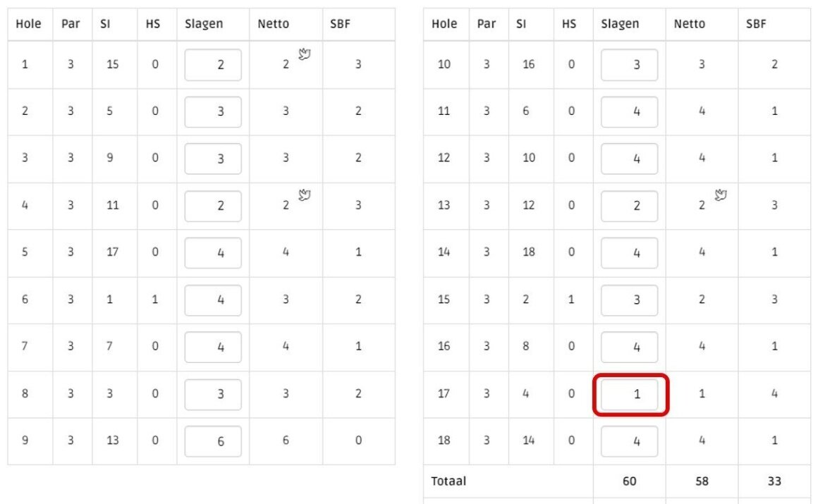Click the Slagen input for hole 5
The image size is (825, 504).
tap(213, 252)
